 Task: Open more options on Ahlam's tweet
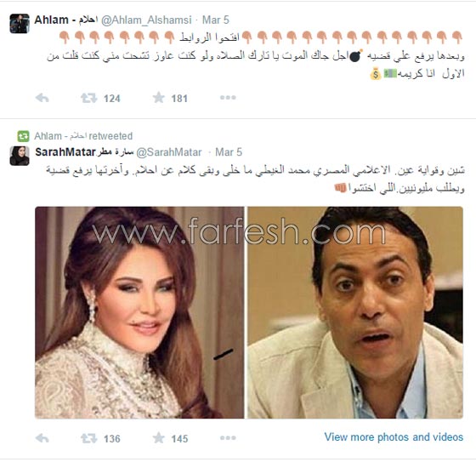point(228,98)
